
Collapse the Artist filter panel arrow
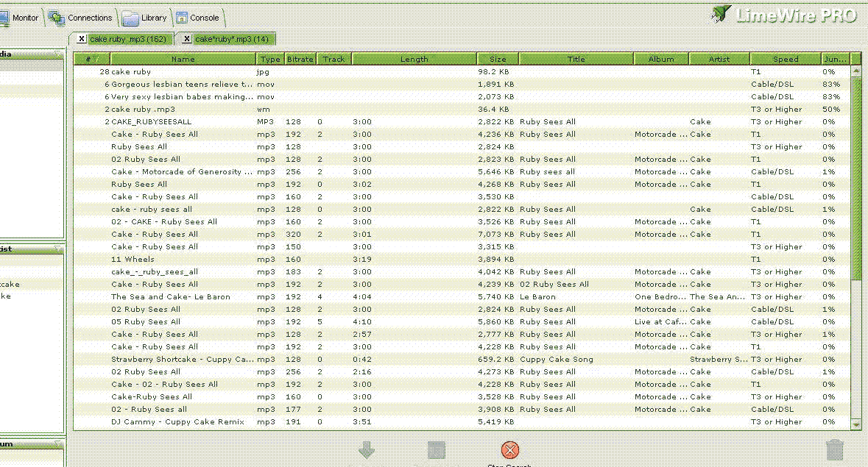pos(57,249)
